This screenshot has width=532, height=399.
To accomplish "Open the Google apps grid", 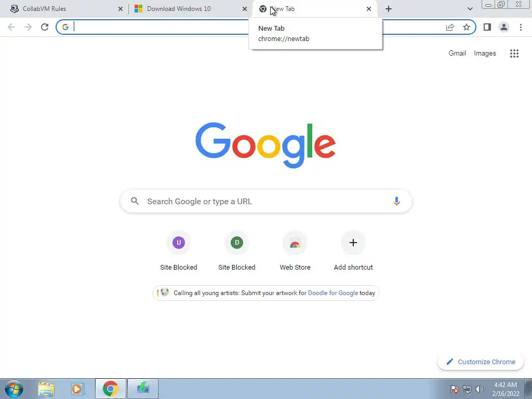I will coord(514,54).
